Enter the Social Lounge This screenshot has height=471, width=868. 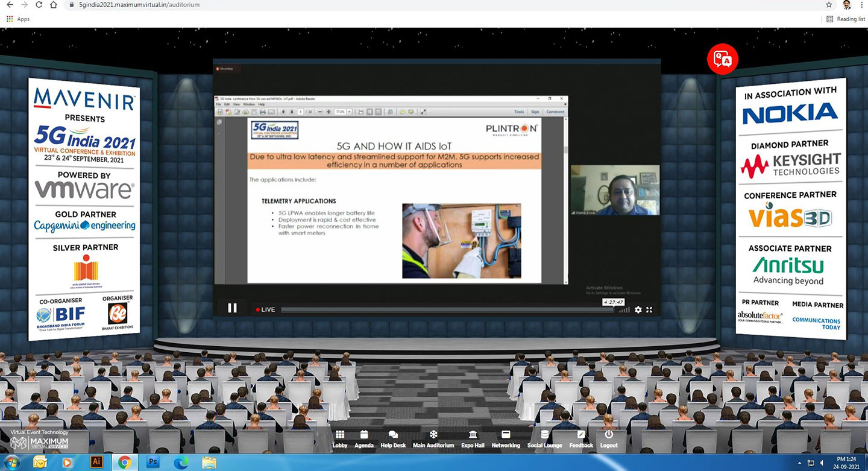click(x=545, y=439)
